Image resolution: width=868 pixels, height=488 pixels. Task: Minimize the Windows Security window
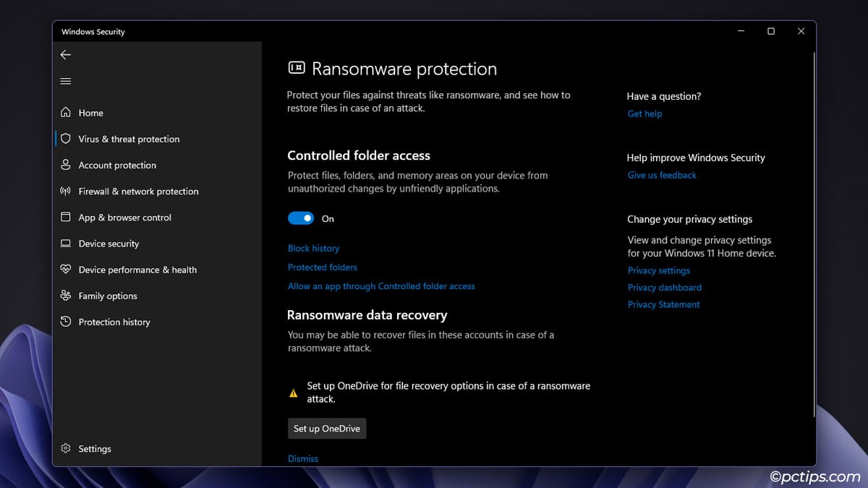[741, 31]
